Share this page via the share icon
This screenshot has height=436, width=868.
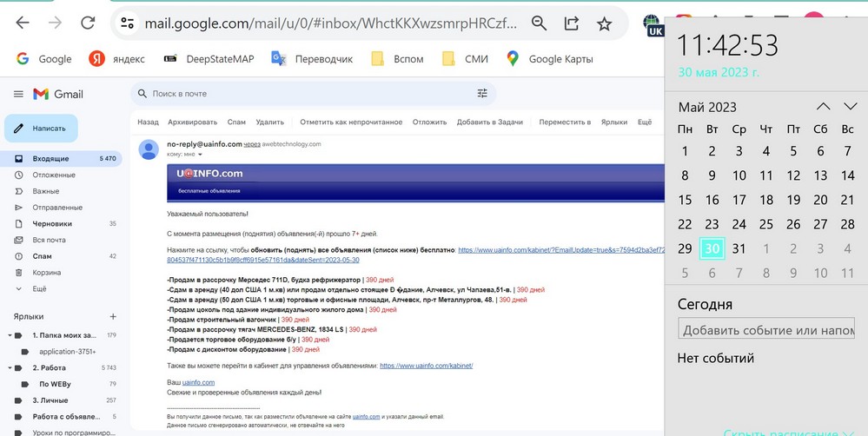[x=572, y=23]
